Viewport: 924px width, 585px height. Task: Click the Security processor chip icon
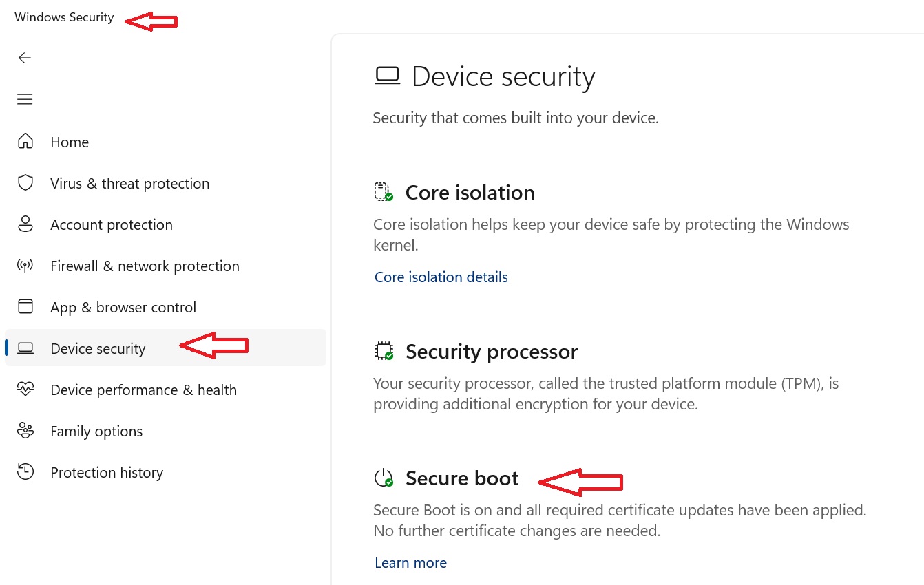(x=384, y=351)
